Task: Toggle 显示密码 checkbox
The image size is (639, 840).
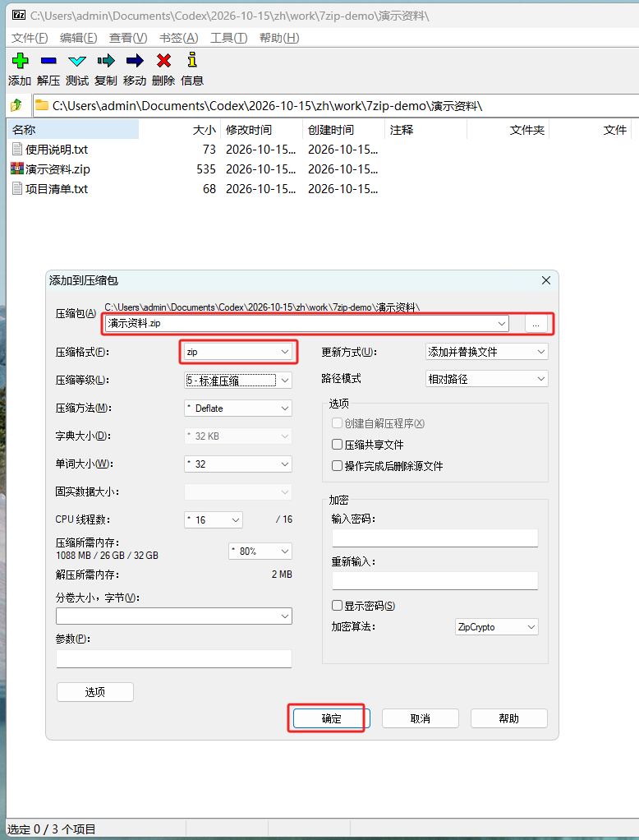Action: pyautogui.click(x=338, y=606)
